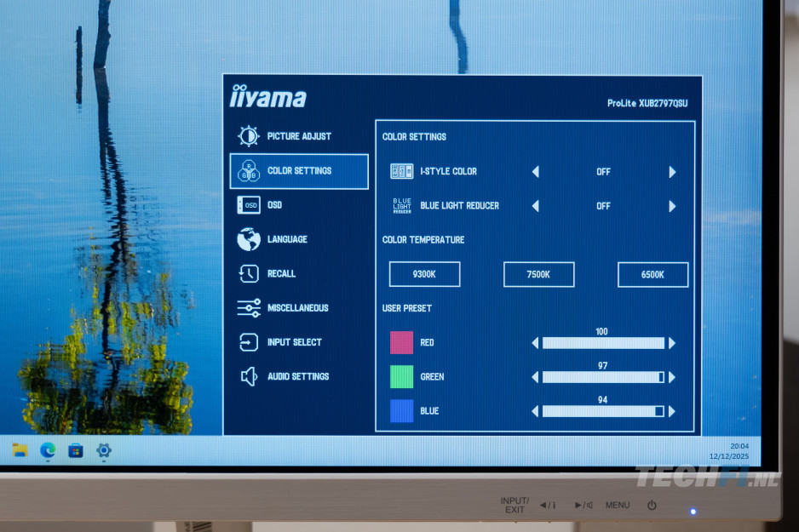Select the Picture Adjust brightness icon

pyautogui.click(x=248, y=136)
